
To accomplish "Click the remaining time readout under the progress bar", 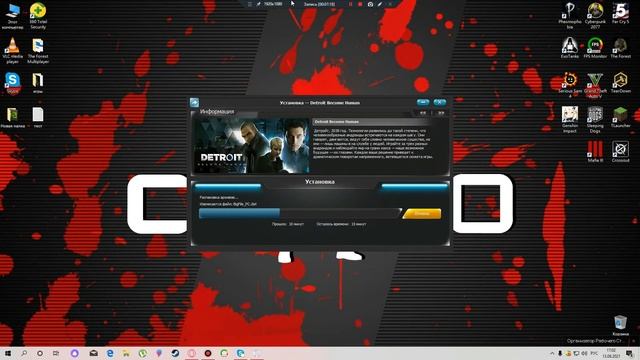I will click(x=341, y=224).
